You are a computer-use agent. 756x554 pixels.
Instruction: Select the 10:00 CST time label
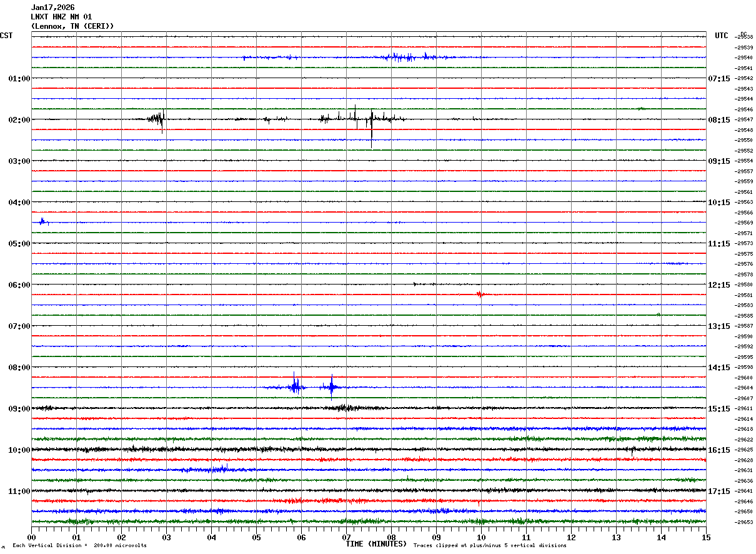pos(19,450)
